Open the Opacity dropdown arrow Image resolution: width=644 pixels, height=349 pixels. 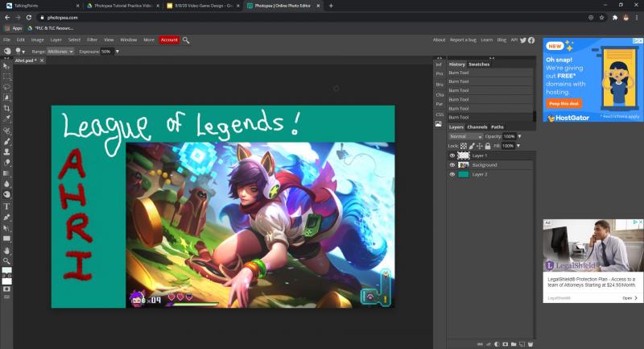pos(519,136)
